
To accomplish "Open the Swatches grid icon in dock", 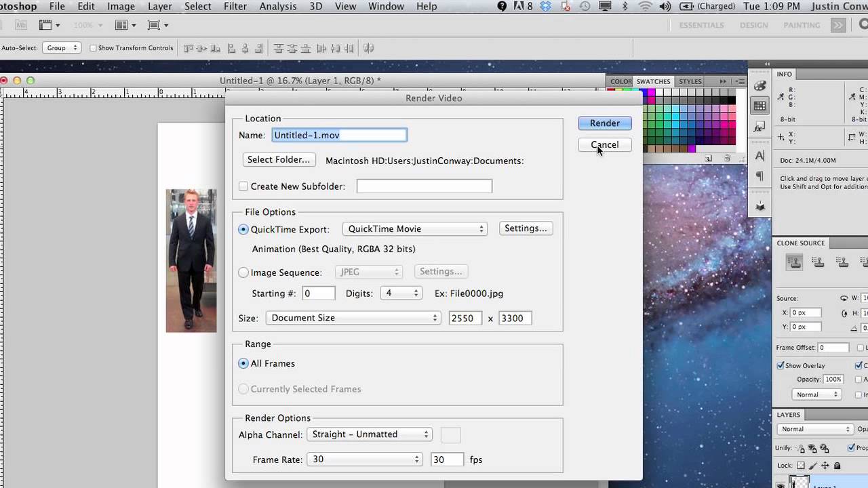I will pyautogui.click(x=759, y=106).
